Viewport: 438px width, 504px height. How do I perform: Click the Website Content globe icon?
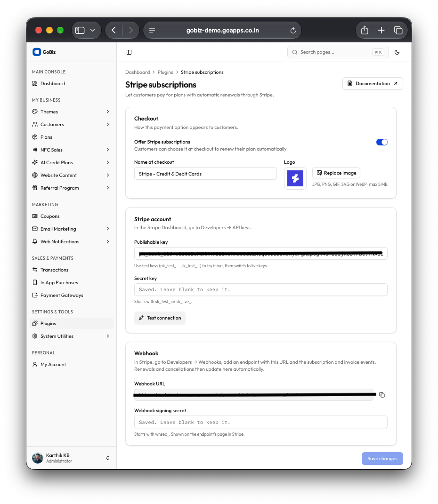35,175
